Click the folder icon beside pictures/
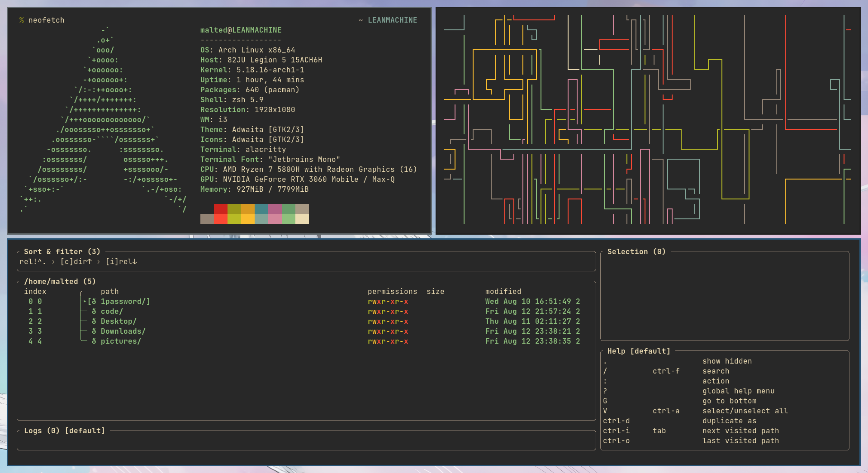Screen dimensions: 868x473 click(x=94, y=341)
